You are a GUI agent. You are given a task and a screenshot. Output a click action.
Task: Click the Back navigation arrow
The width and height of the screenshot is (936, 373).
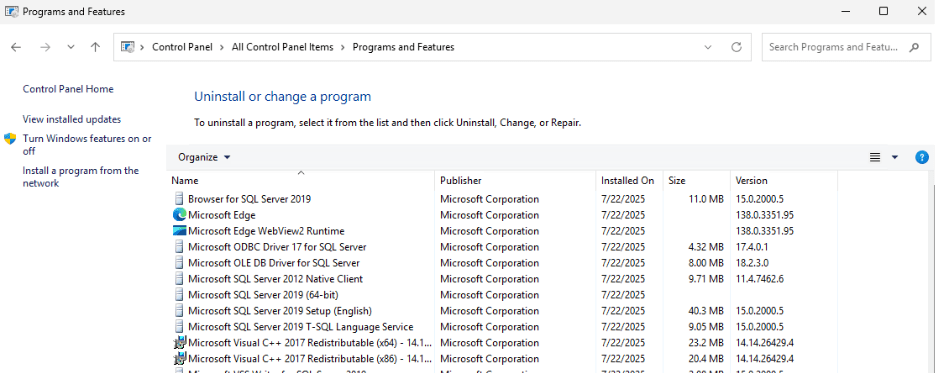click(16, 47)
